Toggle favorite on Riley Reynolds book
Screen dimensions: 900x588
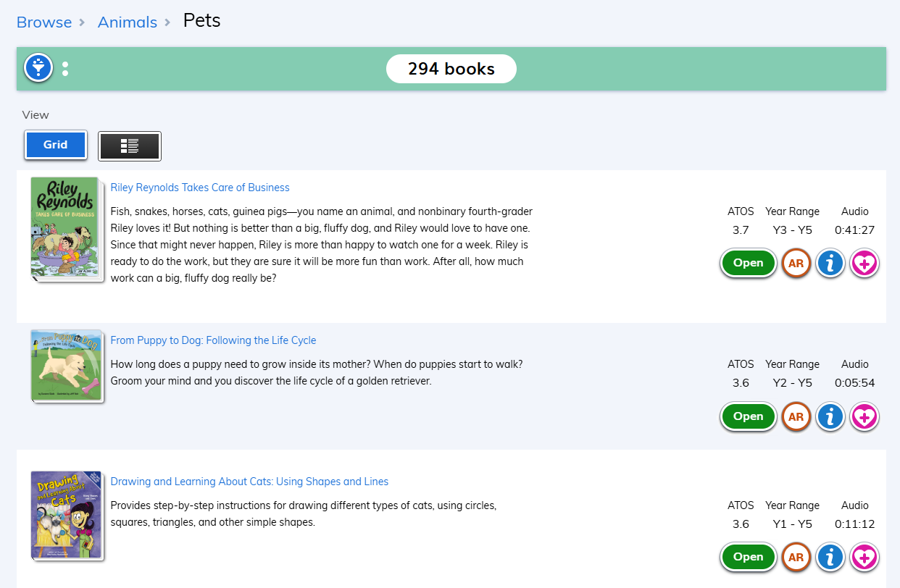[x=864, y=263]
